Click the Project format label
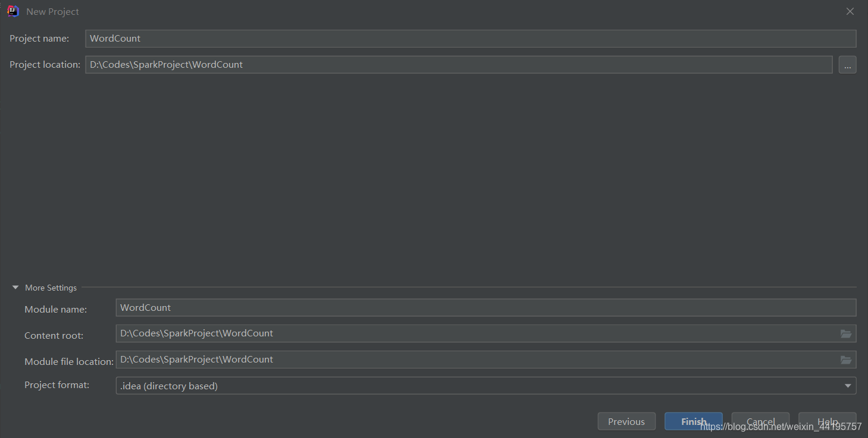 57,385
